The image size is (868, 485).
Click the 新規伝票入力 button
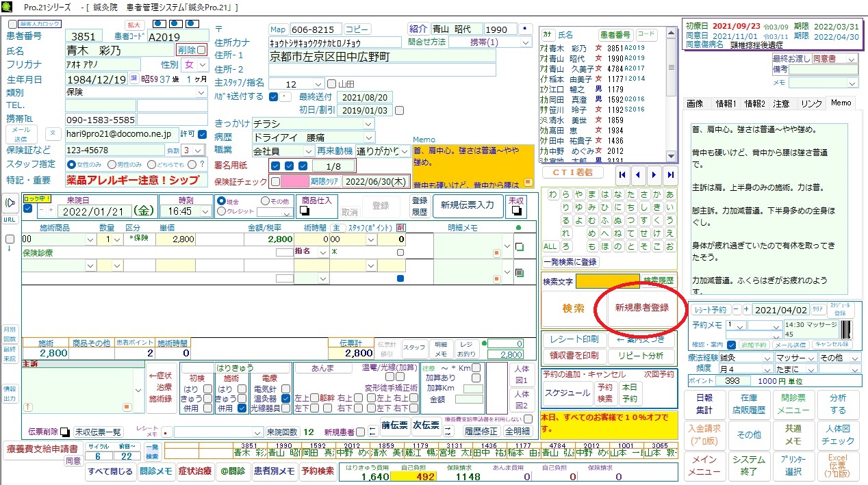[468, 205]
